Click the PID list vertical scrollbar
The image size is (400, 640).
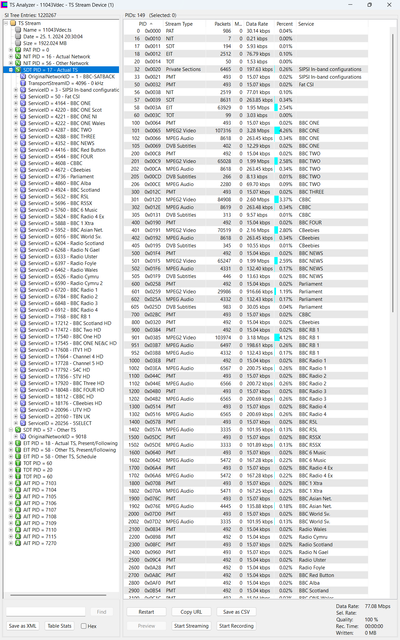393,173
